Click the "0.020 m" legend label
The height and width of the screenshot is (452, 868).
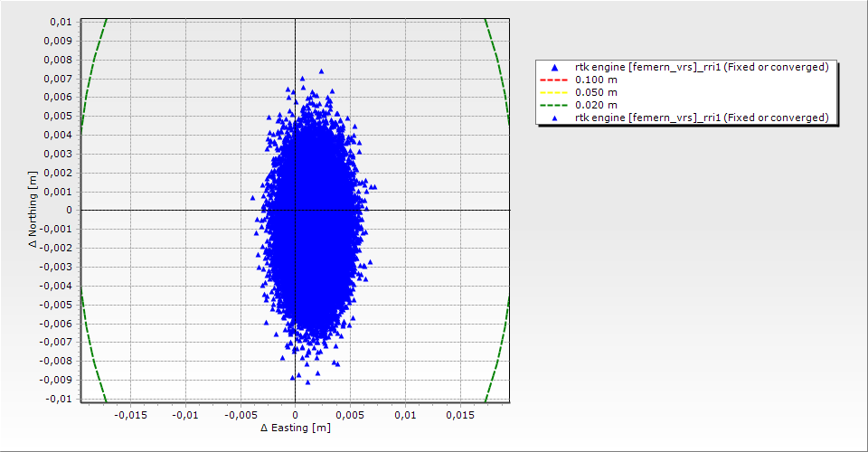tap(597, 106)
